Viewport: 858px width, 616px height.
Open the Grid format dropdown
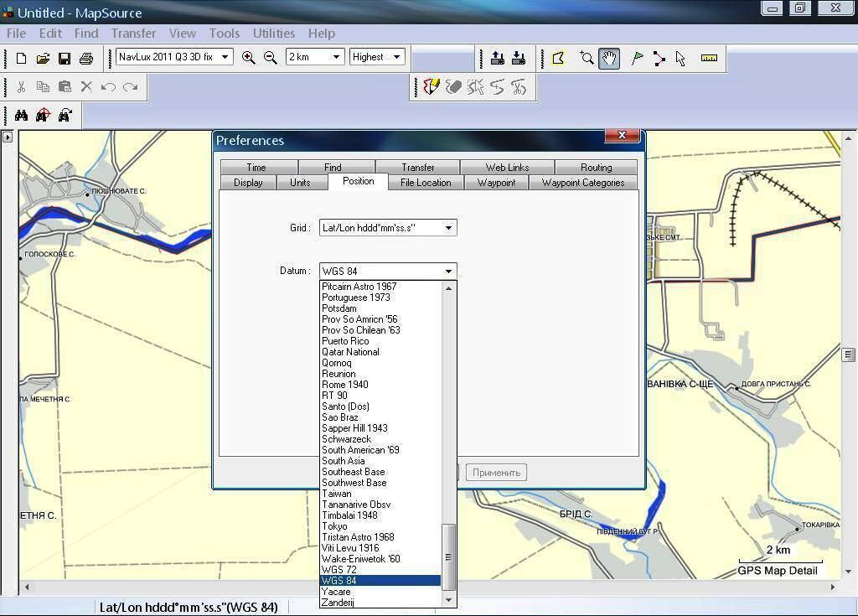click(x=448, y=228)
